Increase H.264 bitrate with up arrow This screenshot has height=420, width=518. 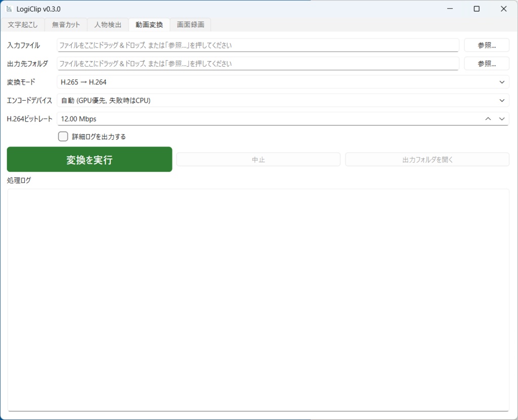[x=488, y=119]
